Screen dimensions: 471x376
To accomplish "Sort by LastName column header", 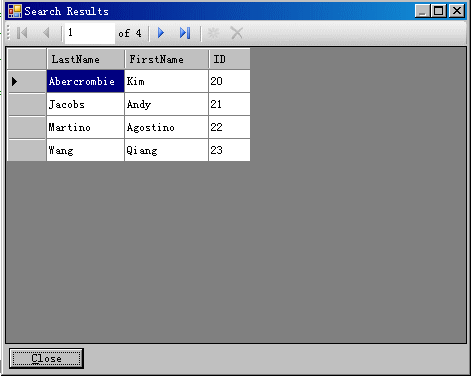I will pos(86,59).
